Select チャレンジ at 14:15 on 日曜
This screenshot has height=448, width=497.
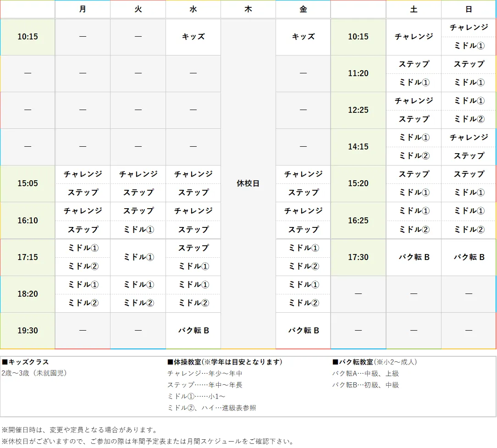[468, 138]
